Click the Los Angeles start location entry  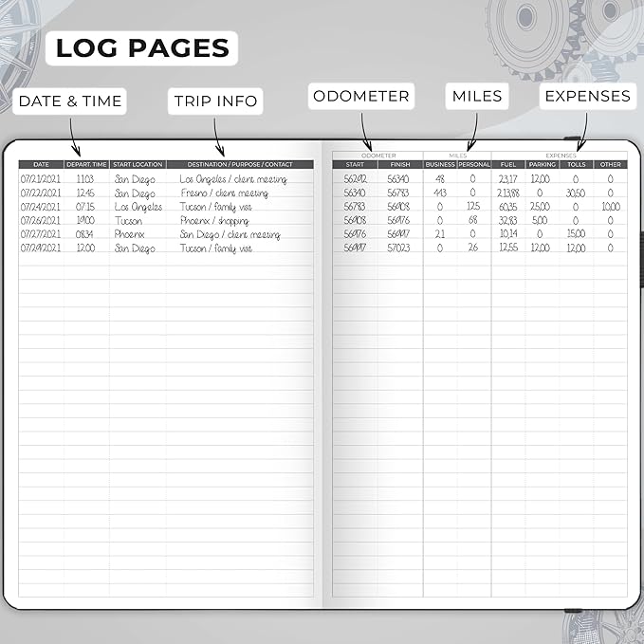click(138, 207)
